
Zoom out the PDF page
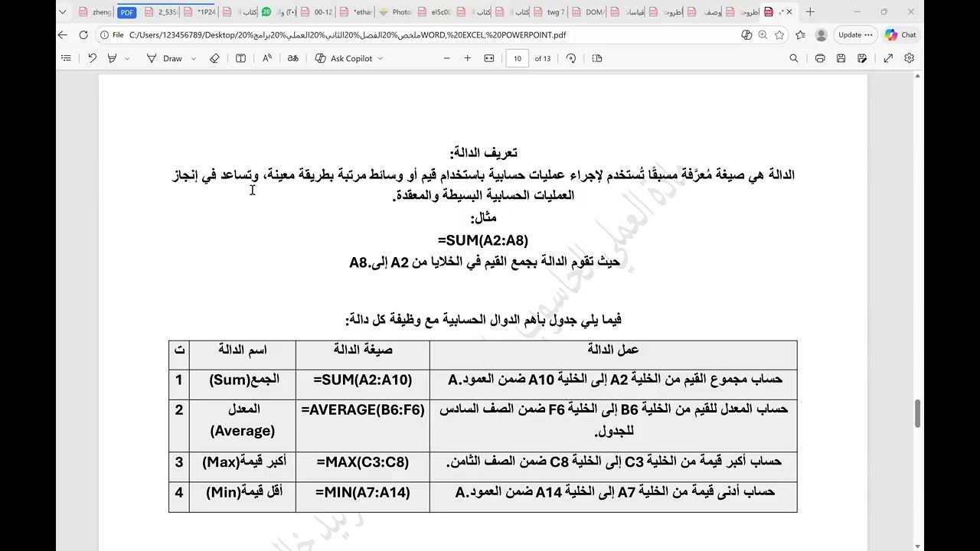[x=446, y=58]
